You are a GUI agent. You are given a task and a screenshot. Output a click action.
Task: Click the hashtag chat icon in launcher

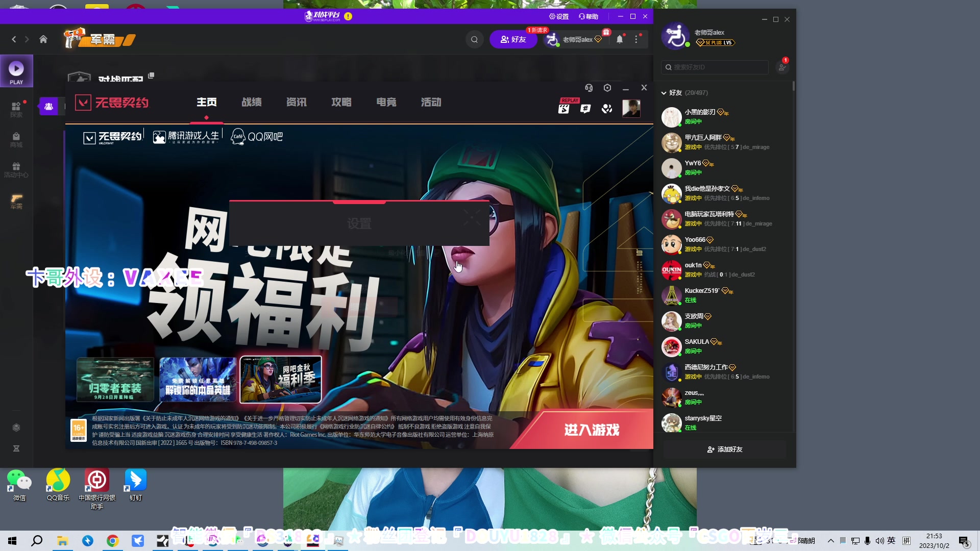pyautogui.click(x=585, y=109)
